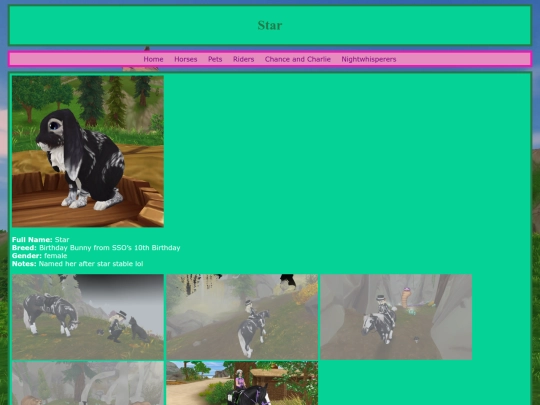Select the Full Name: Star text line
The width and height of the screenshot is (540, 405).
click(x=41, y=240)
